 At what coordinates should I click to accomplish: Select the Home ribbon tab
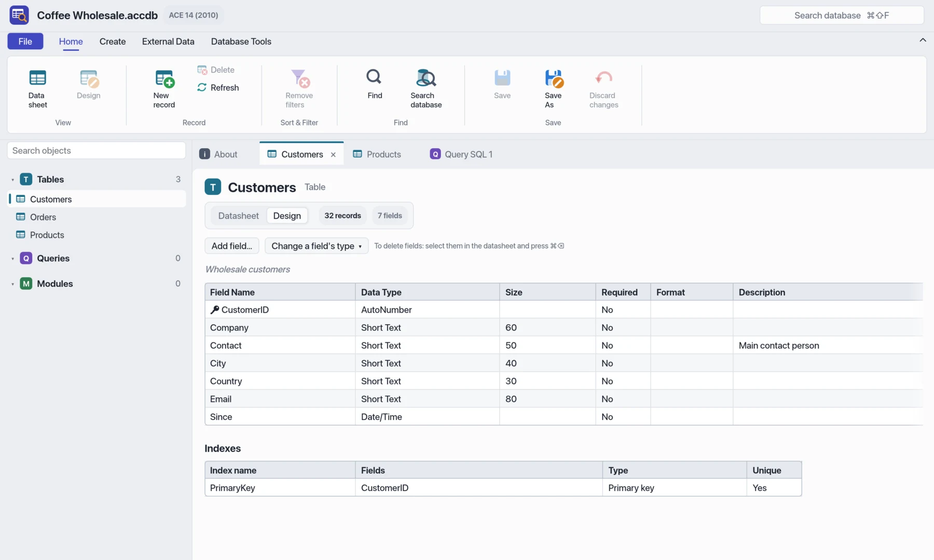[x=71, y=41]
